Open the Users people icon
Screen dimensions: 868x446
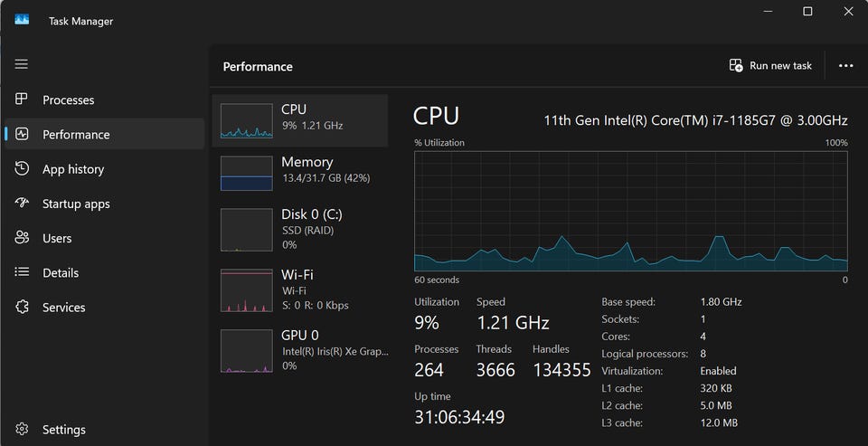click(x=22, y=238)
